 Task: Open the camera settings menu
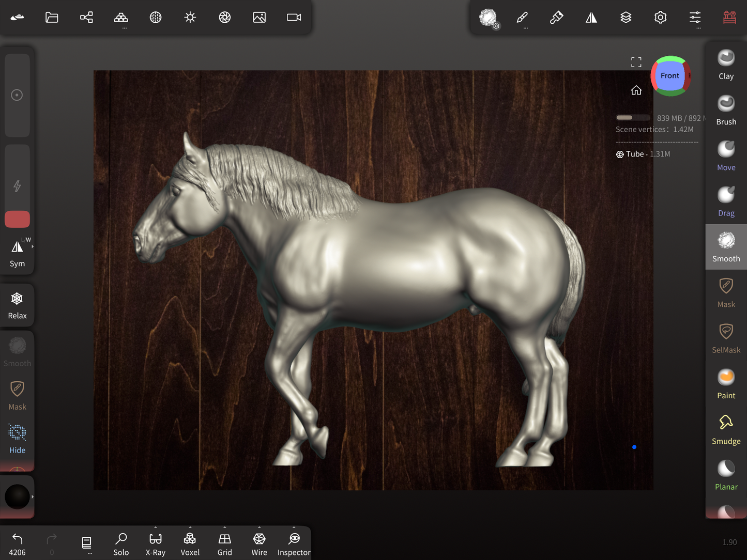click(294, 18)
